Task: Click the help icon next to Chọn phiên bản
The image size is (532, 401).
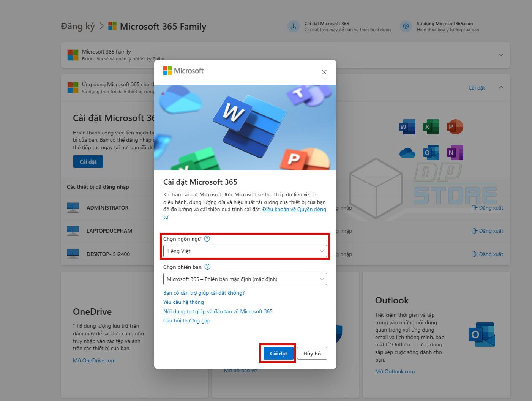Action: (x=207, y=267)
